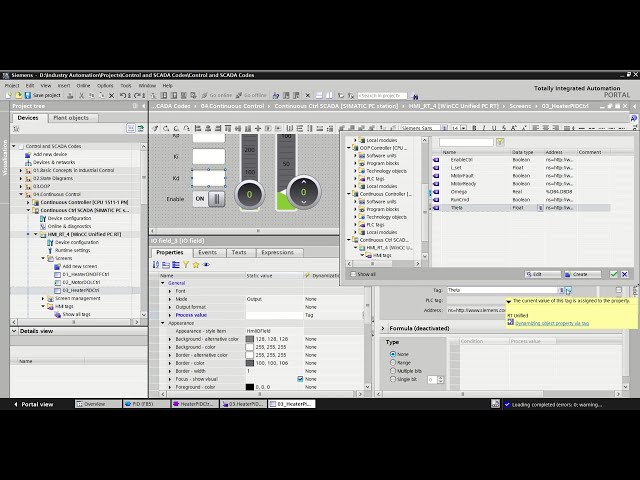Click the ON enable switch on canvas
This screenshot has width=640, height=480.
point(209,199)
